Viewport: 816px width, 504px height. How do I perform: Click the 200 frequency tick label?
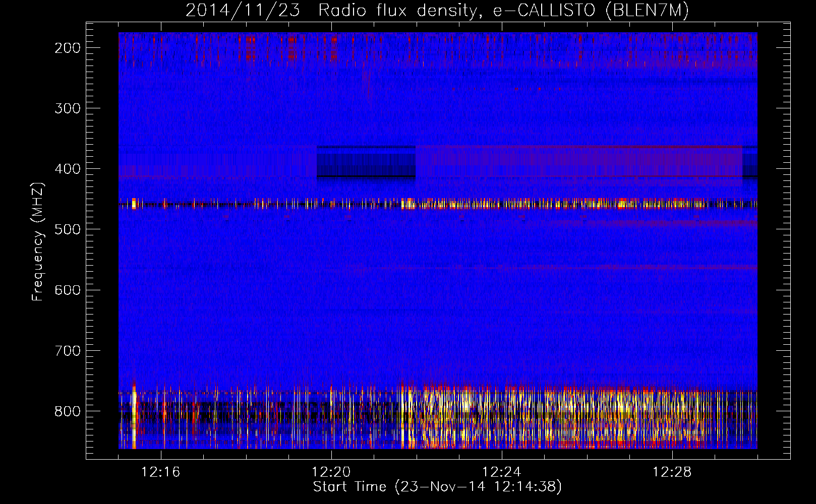68,48
